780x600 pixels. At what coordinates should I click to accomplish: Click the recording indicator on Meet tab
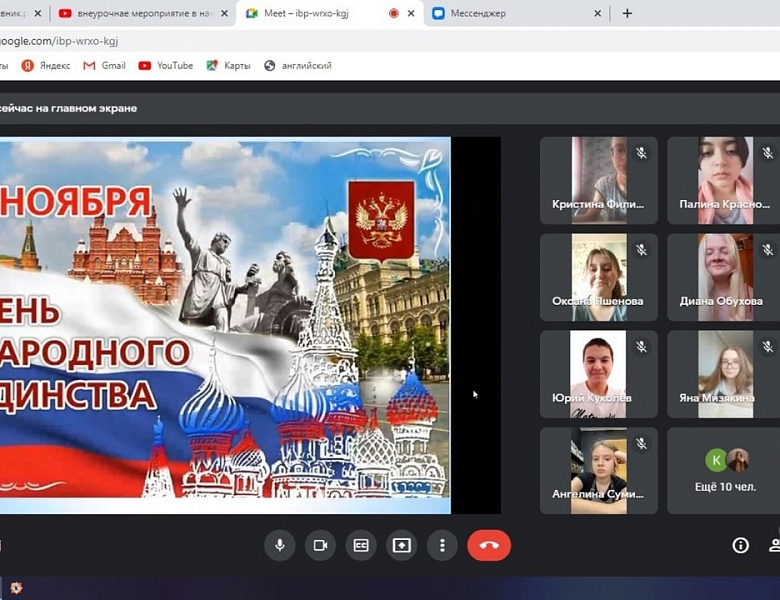coord(393,13)
